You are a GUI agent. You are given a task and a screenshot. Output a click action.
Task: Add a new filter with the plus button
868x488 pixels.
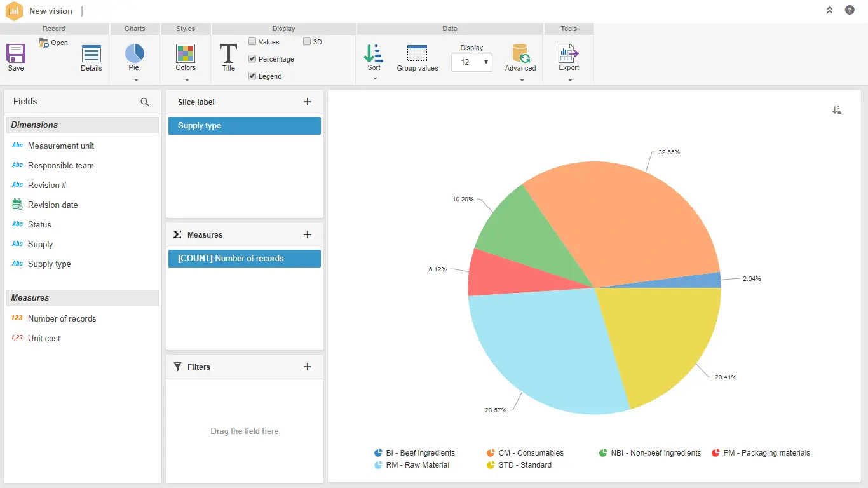(308, 367)
